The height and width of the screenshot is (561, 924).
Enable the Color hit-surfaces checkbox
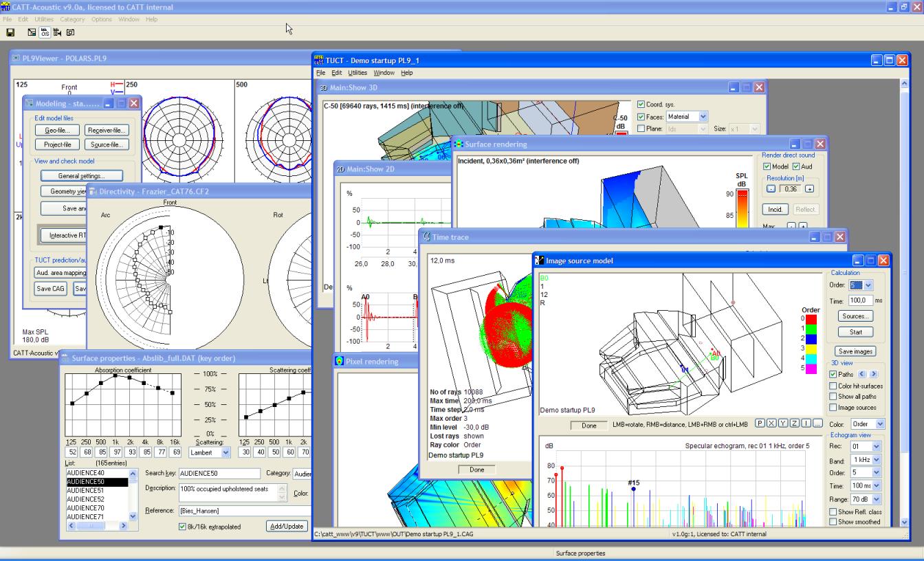click(833, 386)
